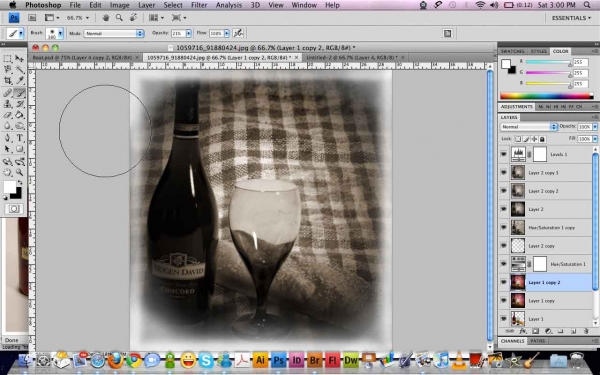The width and height of the screenshot is (600, 375).
Task: Select the Layer 2 layer row
Action: point(545,209)
